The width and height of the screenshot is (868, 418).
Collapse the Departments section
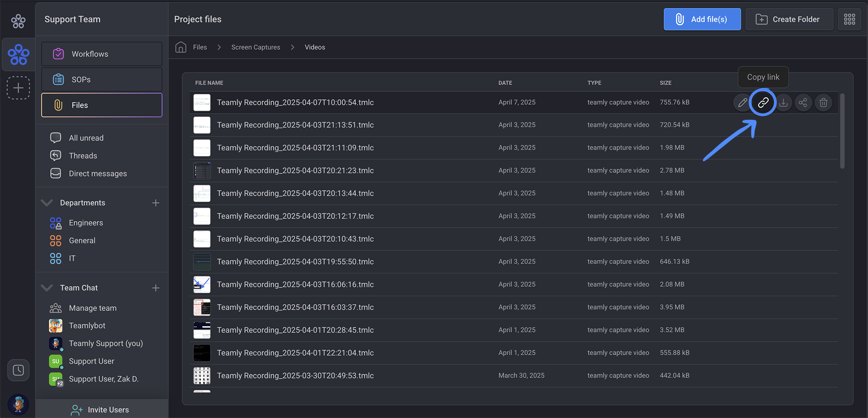[x=47, y=203]
